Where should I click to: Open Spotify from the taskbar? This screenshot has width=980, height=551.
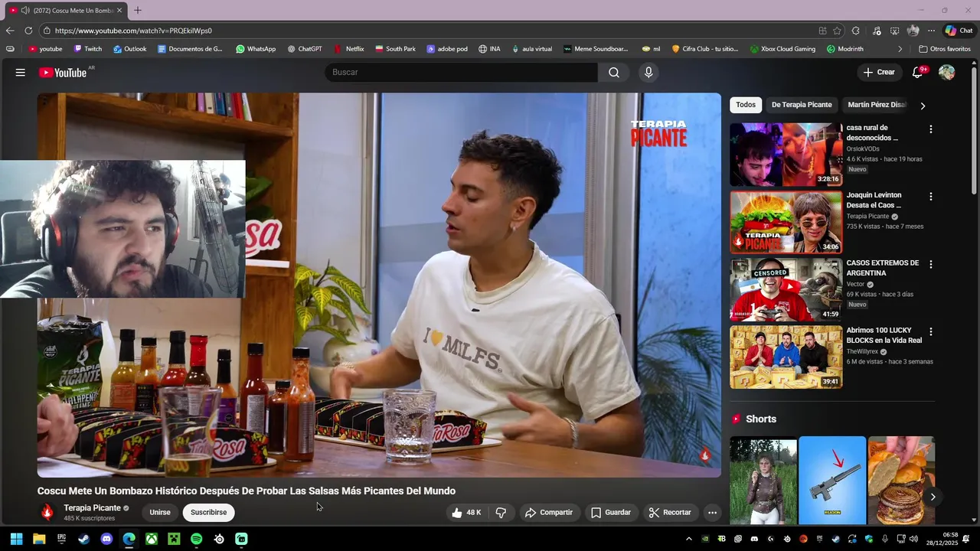pos(196,539)
